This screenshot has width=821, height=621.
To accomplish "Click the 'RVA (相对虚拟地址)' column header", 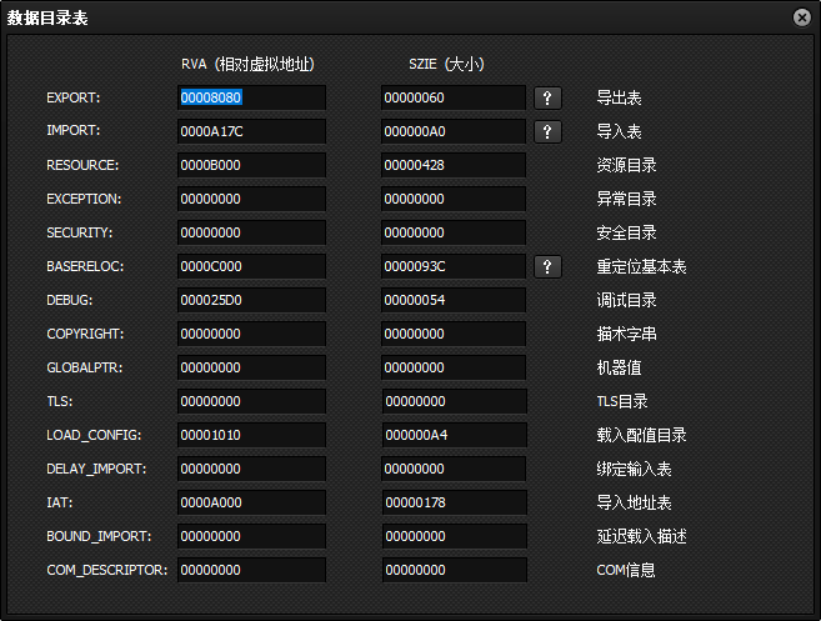I will pyautogui.click(x=248, y=64).
